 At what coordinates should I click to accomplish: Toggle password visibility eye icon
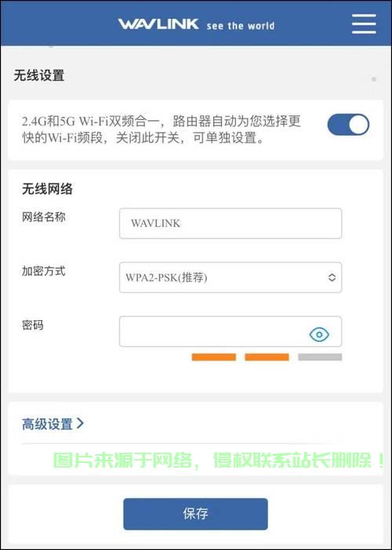click(319, 335)
